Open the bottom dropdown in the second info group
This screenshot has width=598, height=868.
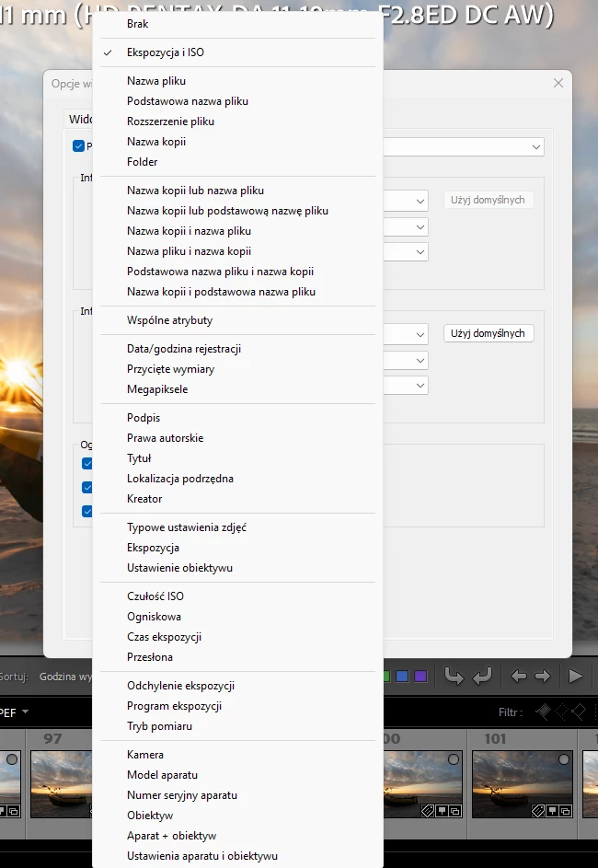(406, 386)
